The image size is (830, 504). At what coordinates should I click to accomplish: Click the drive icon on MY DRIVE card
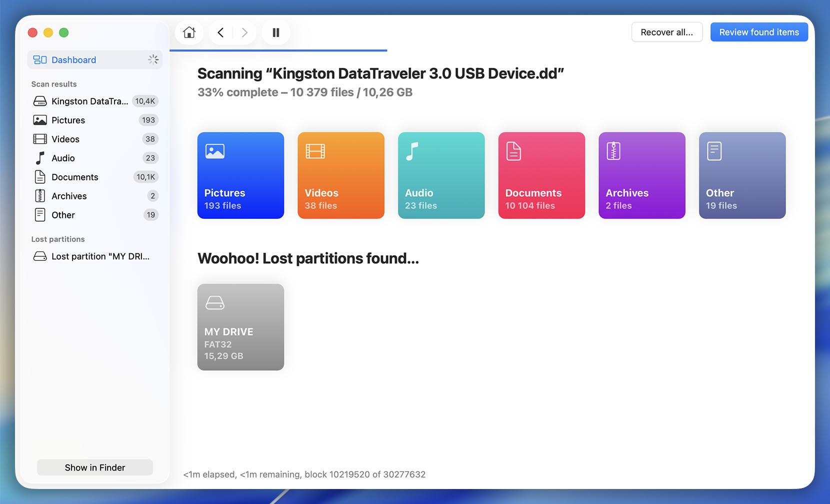(215, 303)
